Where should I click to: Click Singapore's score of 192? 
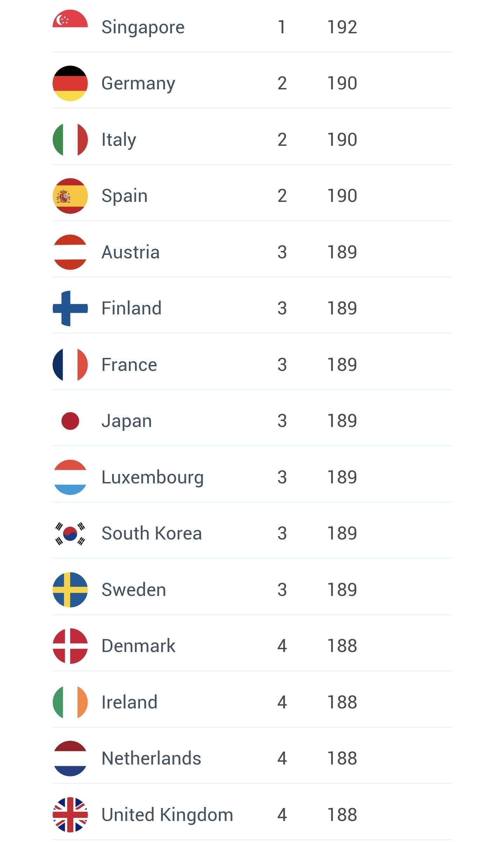(x=342, y=27)
